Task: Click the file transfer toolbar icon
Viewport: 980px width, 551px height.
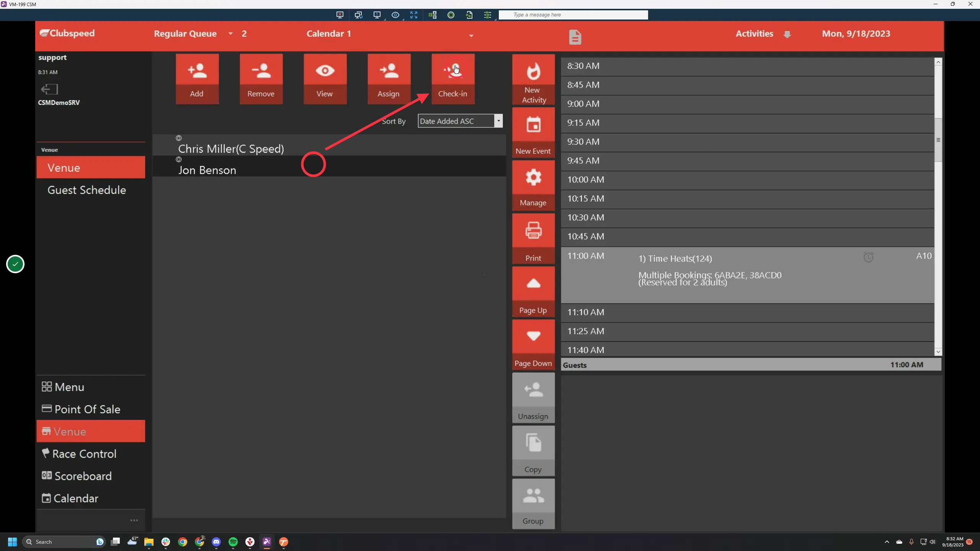Action: click(x=469, y=15)
